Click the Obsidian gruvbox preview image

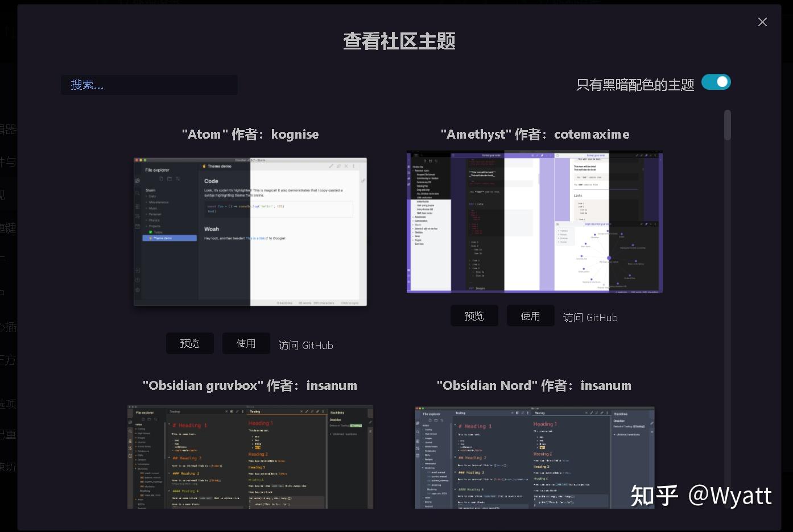coord(250,456)
